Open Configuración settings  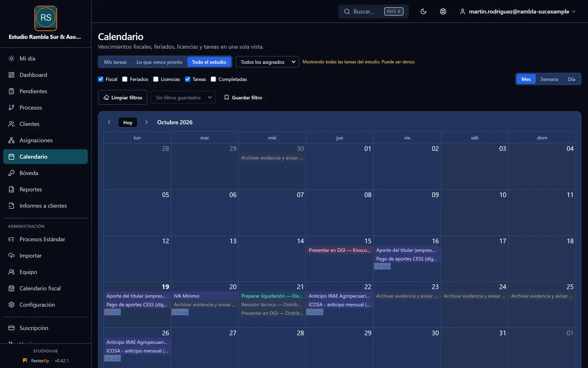click(45, 305)
